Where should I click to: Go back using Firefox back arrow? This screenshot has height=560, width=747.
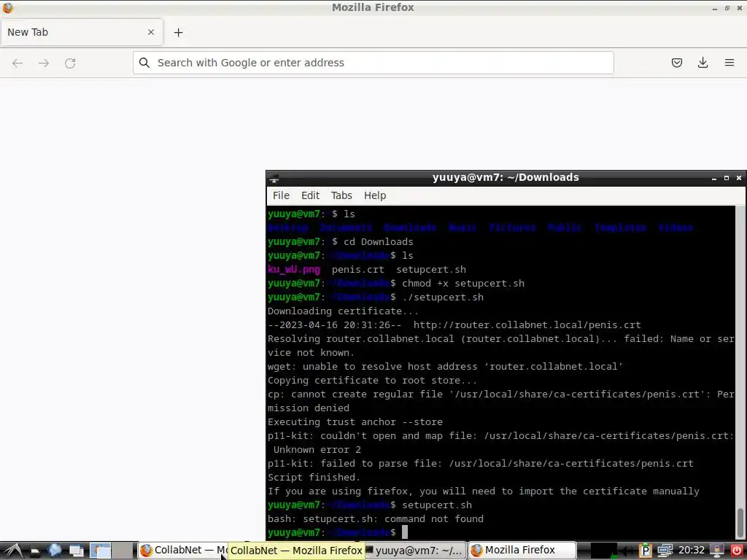click(18, 63)
